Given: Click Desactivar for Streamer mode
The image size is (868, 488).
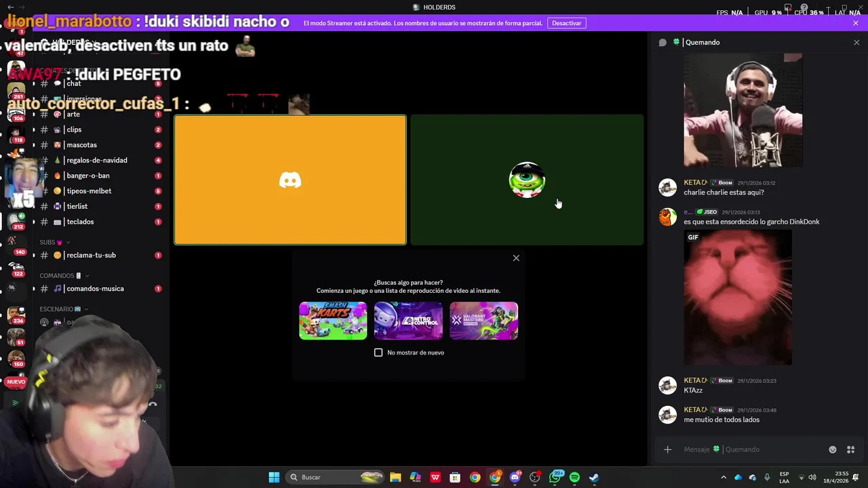Looking at the screenshot, I should tap(566, 23).
